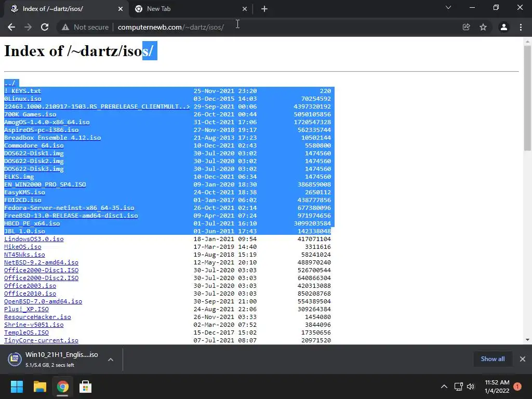The height and width of the screenshot is (399, 532).
Task: Click the Office2010.iso link
Action: click(30, 294)
